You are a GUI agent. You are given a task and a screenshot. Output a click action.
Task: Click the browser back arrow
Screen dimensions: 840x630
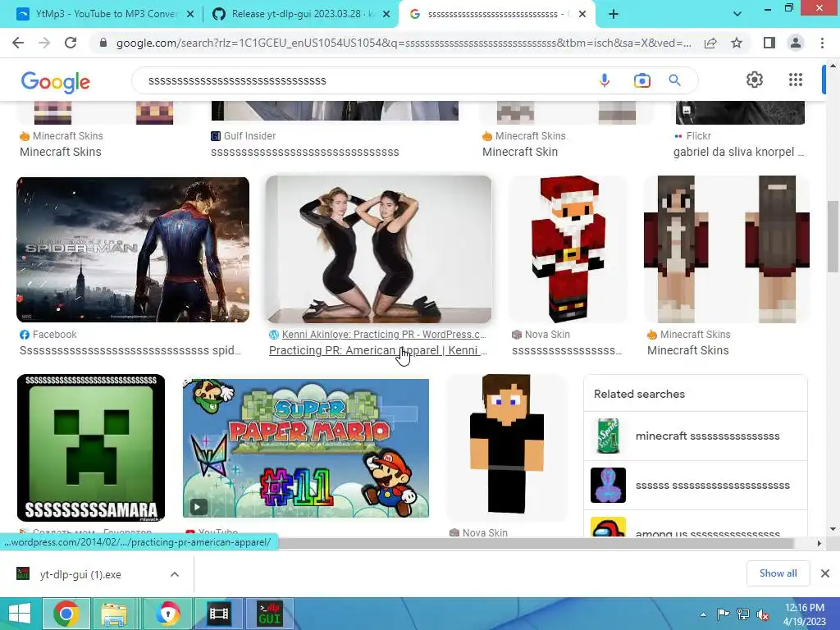[x=18, y=43]
